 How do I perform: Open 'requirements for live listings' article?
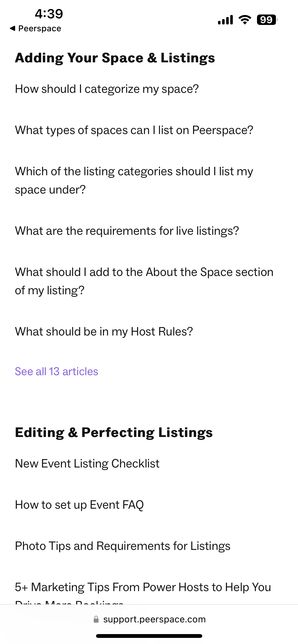pos(127,231)
